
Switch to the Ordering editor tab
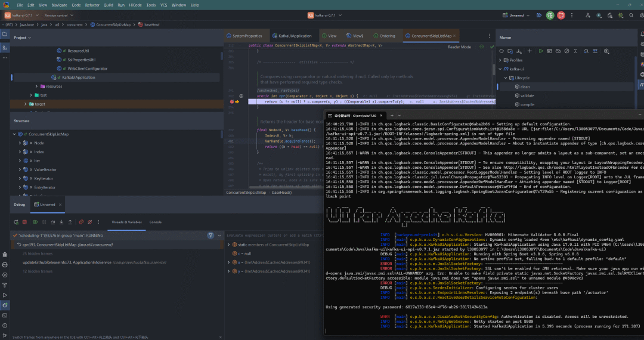tap(384, 36)
